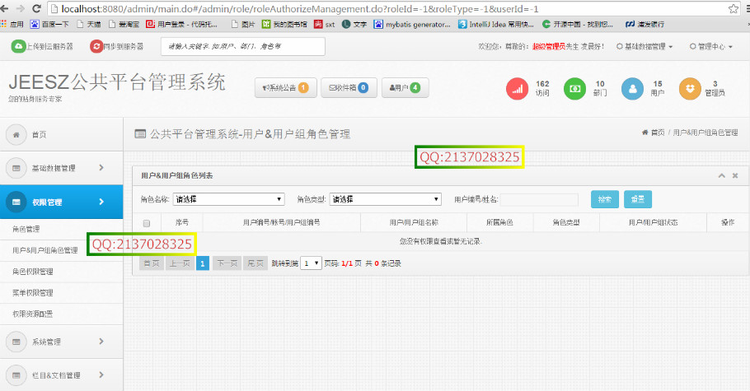Open the IntelliJ Idea bookmark
The image size is (750, 391).
[496, 24]
